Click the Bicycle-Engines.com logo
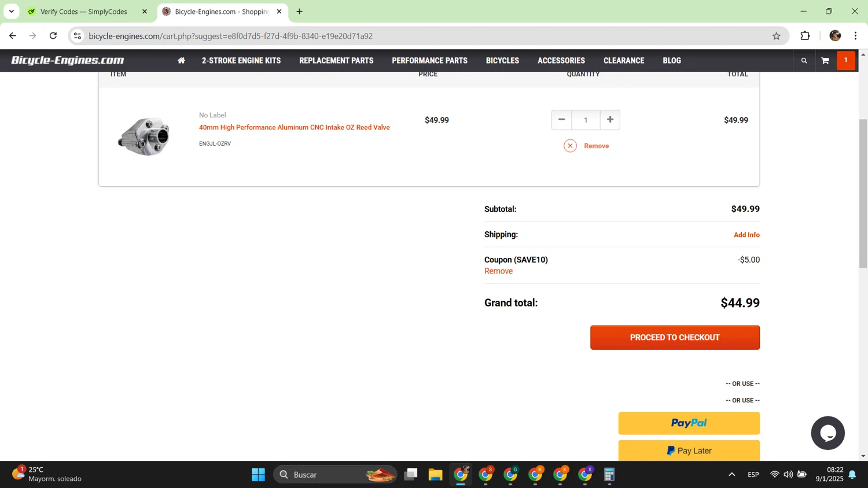The width and height of the screenshot is (868, 488). coord(68,60)
